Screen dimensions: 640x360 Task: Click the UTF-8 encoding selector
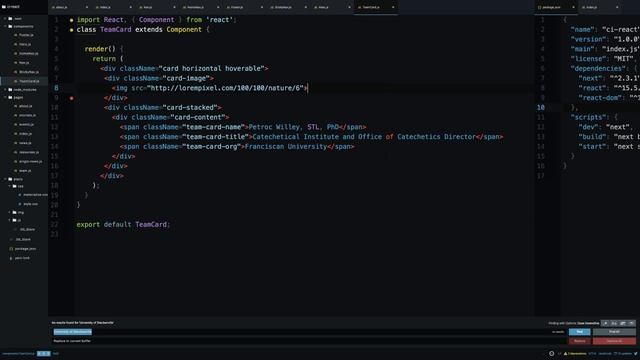tap(592, 353)
